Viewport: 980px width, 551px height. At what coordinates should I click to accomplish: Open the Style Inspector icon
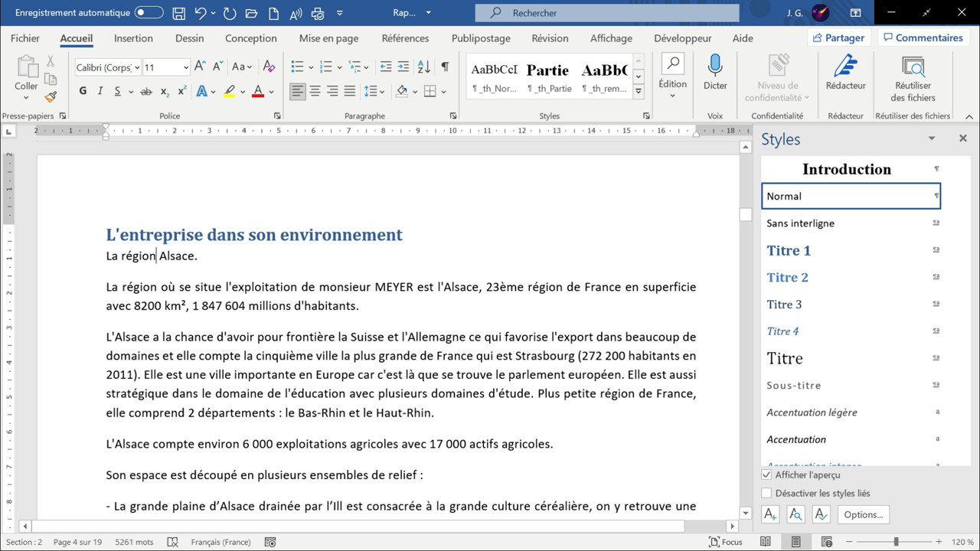795,514
